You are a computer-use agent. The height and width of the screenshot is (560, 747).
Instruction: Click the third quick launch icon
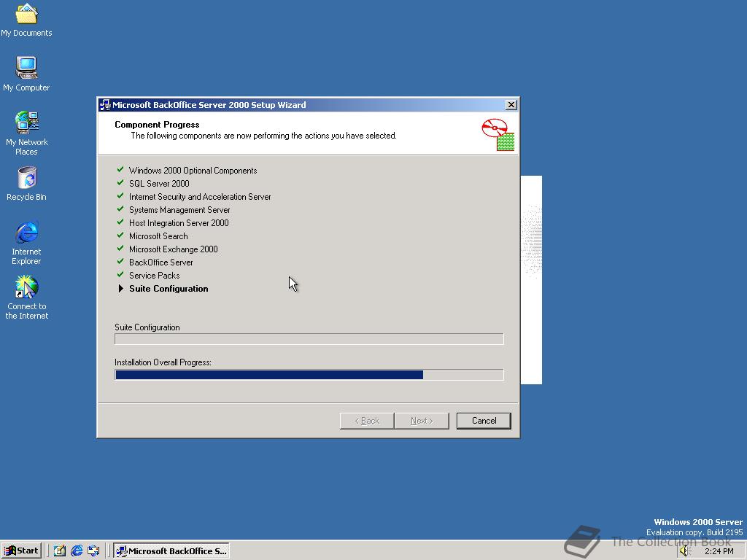93,551
